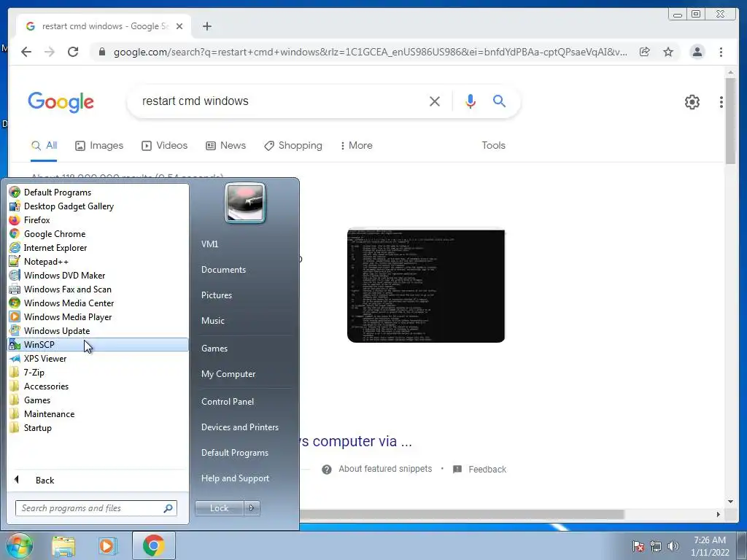747x560 pixels.
Task: Expand the Startup folder
Action: 98,427
